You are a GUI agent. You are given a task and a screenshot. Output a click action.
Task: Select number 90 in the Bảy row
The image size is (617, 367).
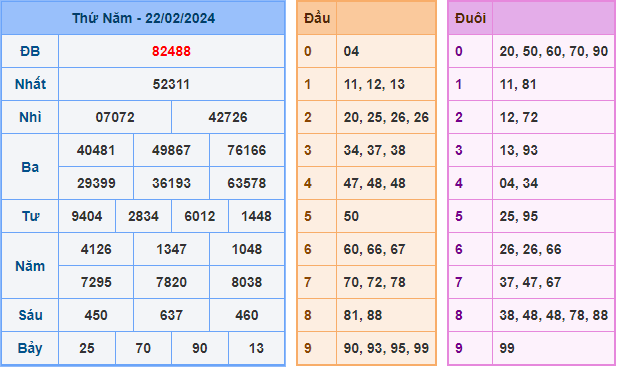(x=200, y=348)
